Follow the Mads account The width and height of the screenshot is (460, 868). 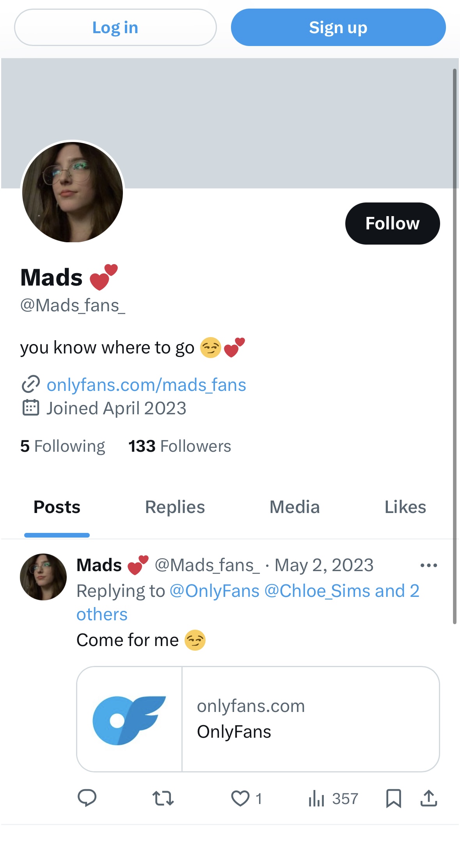392,224
